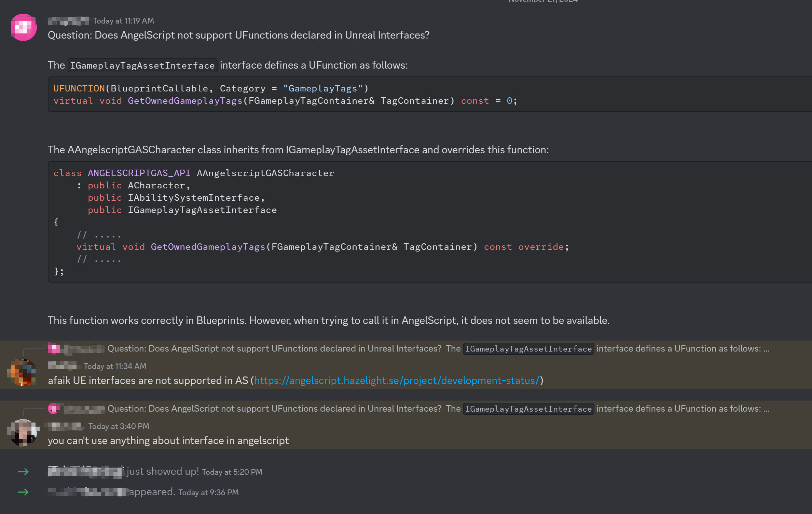The image size is (812, 514).
Task: Click the blurred name that 'appeared.'
Action: [88, 492]
